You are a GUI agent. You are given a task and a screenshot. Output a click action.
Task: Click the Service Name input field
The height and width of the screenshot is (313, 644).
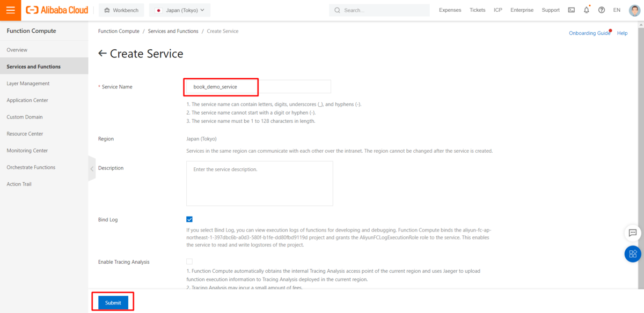pos(258,86)
